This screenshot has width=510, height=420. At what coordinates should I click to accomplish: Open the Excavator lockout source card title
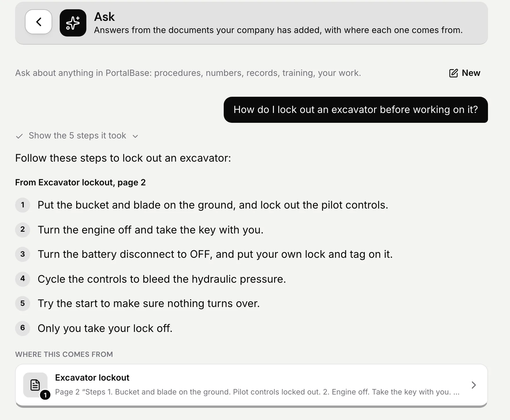tap(92, 377)
